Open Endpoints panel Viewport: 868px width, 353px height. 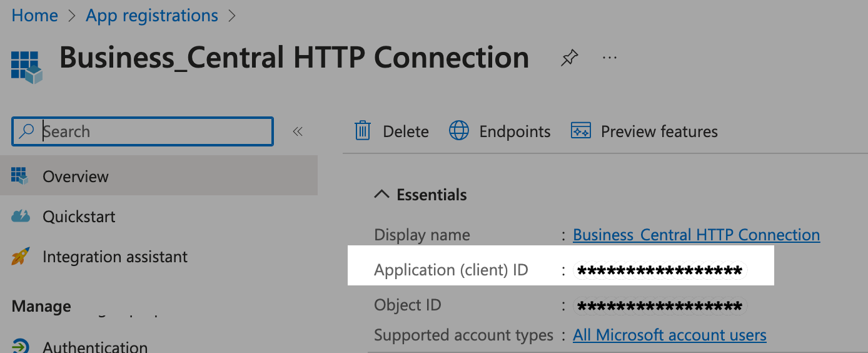pos(500,131)
